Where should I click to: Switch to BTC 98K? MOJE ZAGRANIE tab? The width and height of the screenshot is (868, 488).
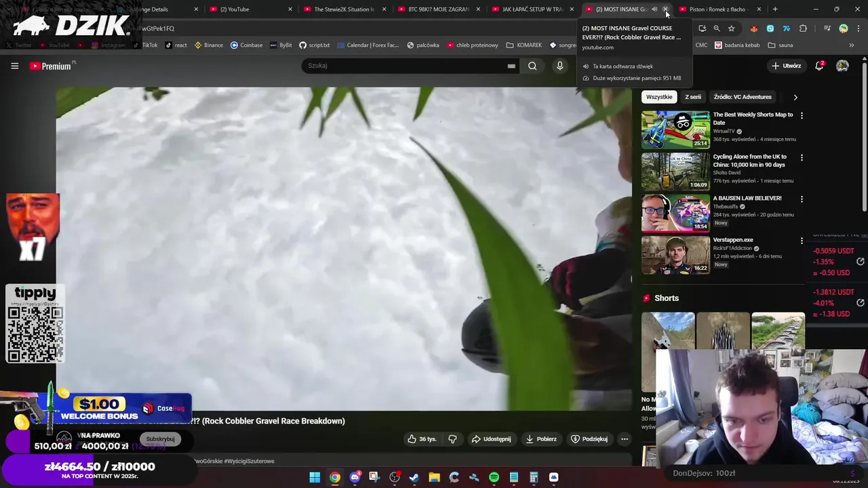(x=438, y=9)
